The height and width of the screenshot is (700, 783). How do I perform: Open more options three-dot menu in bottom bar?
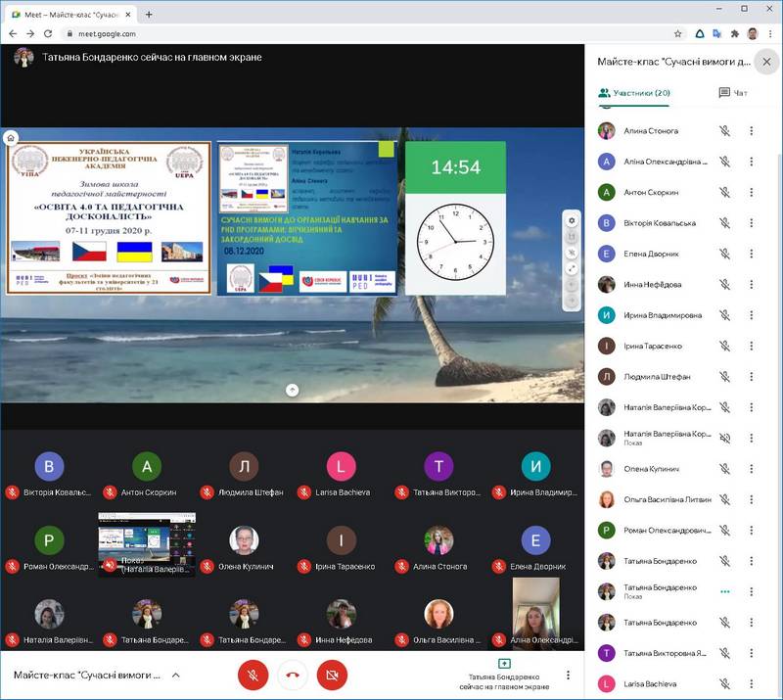click(x=568, y=675)
